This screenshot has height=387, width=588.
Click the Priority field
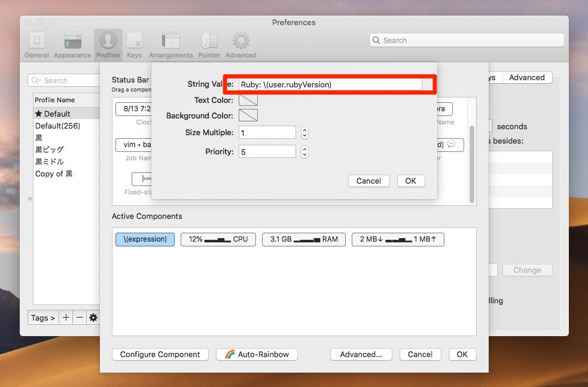(267, 151)
